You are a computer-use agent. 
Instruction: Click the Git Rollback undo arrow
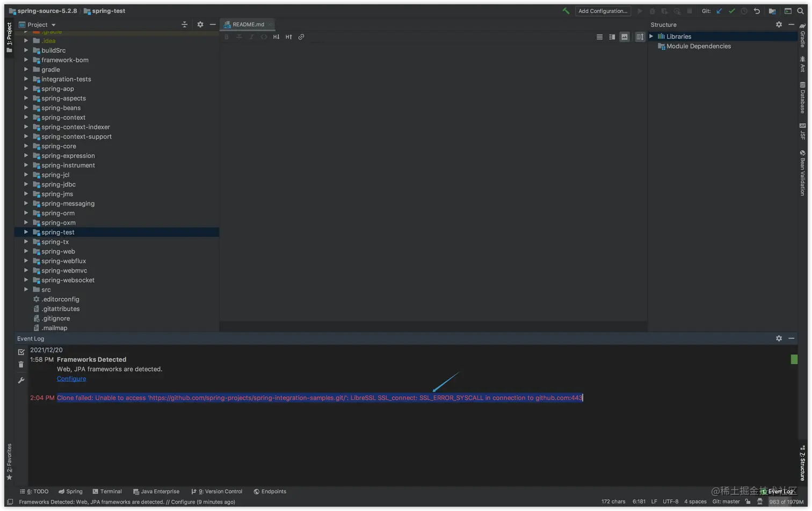tap(757, 11)
